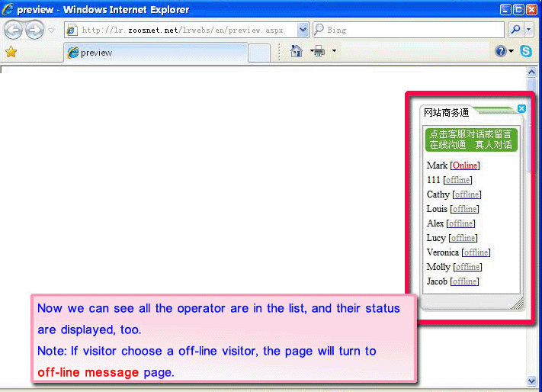This screenshot has height=392, width=542.
Task: Click the Print toolbar icon
Action: (319, 51)
